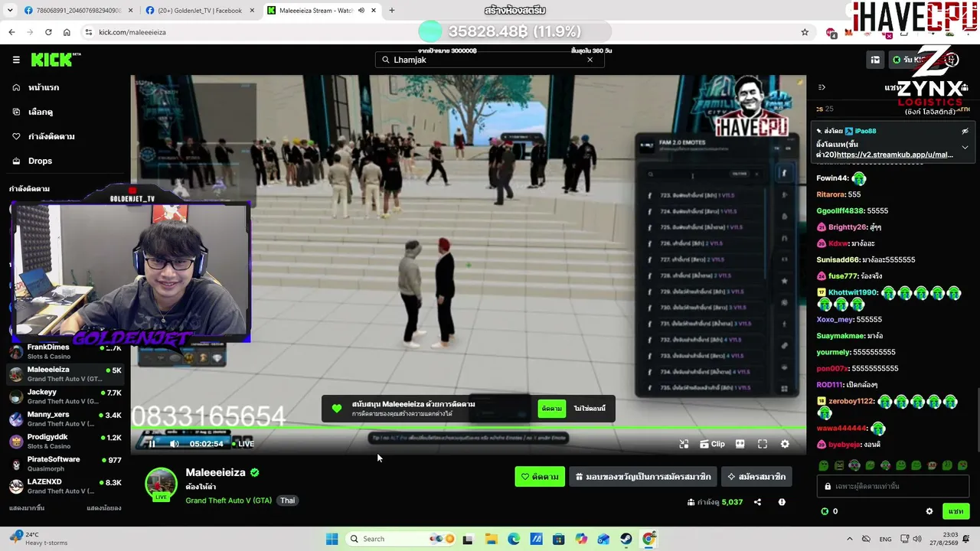Expand list with แสดงมากขึ้น
The width and height of the screenshot is (980, 551).
[x=27, y=508]
